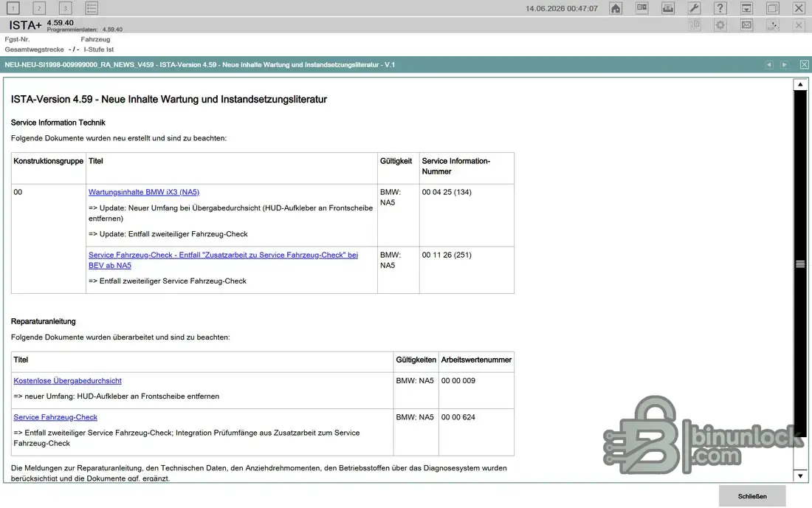Open session tab number 2

[39, 8]
